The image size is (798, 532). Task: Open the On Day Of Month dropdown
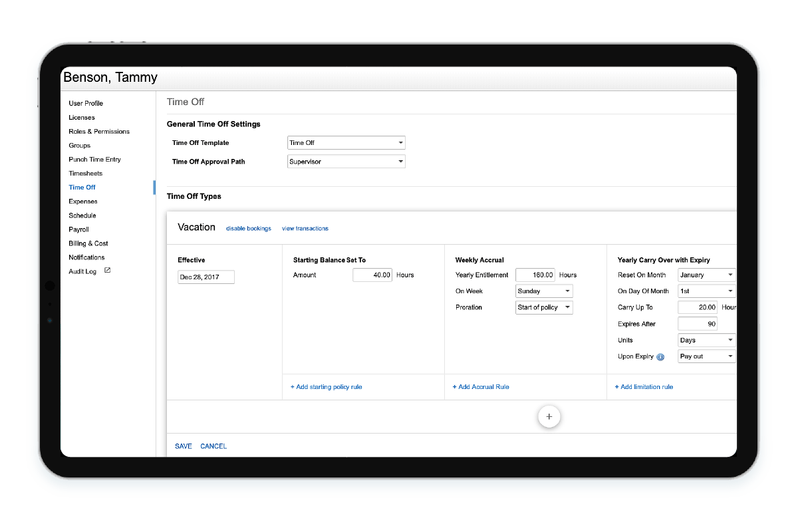[x=707, y=291]
